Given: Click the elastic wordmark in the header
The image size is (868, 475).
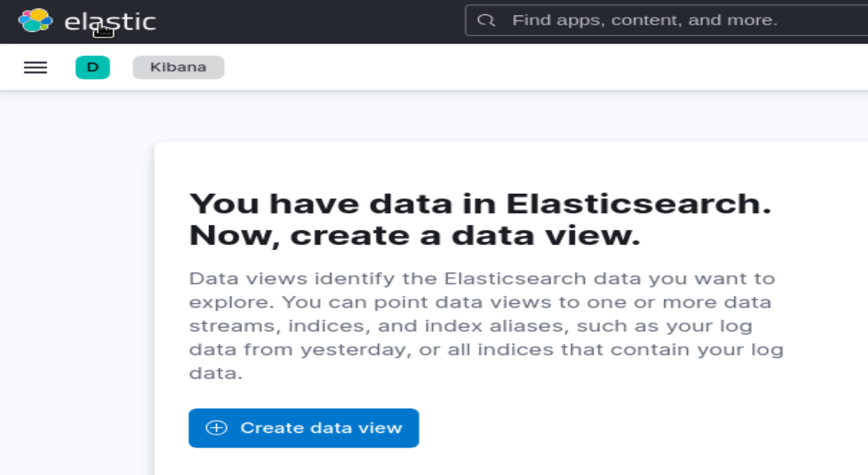Looking at the screenshot, I should pyautogui.click(x=110, y=21).
